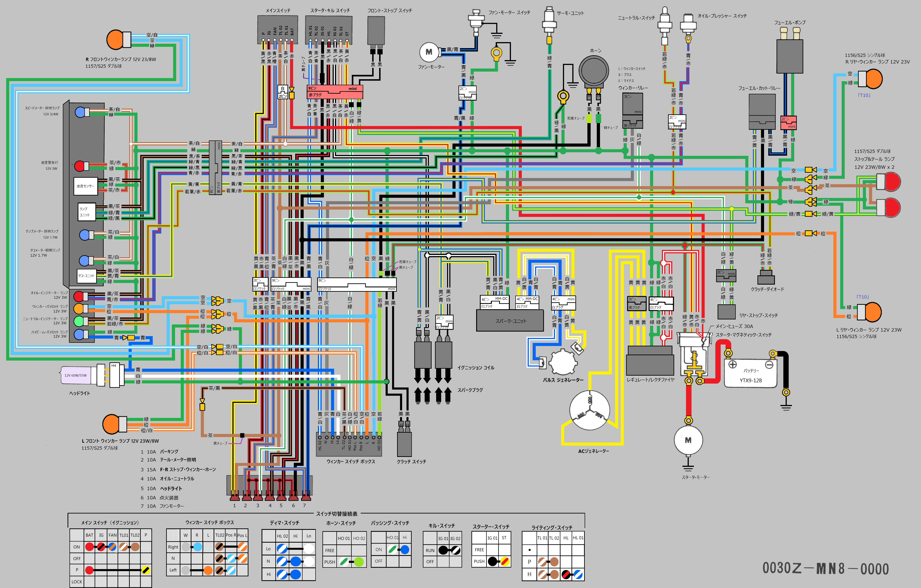Click the clutch diode component
Viewport: 921px width, 588px height.
[766, 277]
